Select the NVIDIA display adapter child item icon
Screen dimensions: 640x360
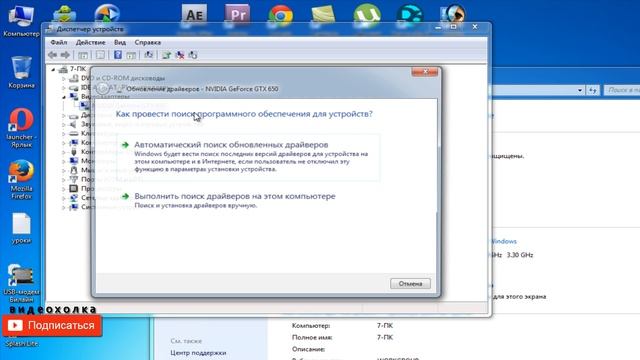coord(84,106)
